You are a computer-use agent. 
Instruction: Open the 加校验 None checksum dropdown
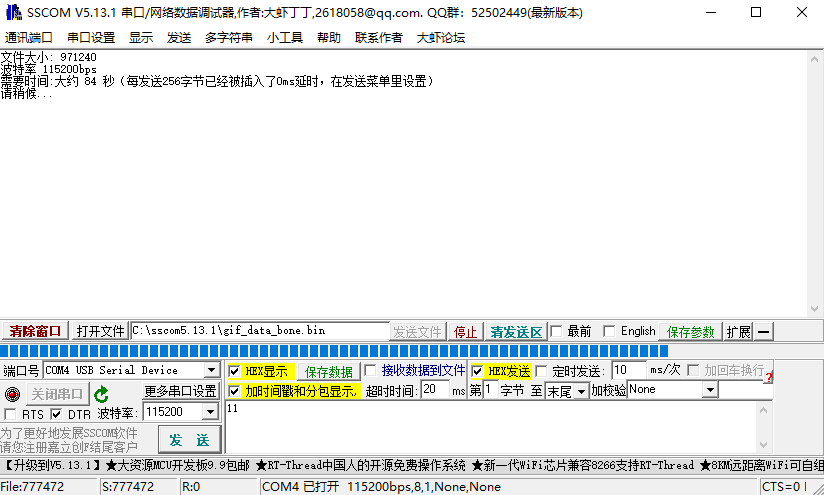[710, 390]
